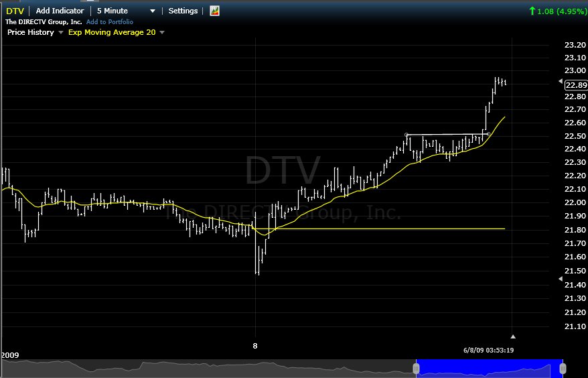Click the 23.00 price axis label
The width and height of the screenshot is (588, 378).
575,70
